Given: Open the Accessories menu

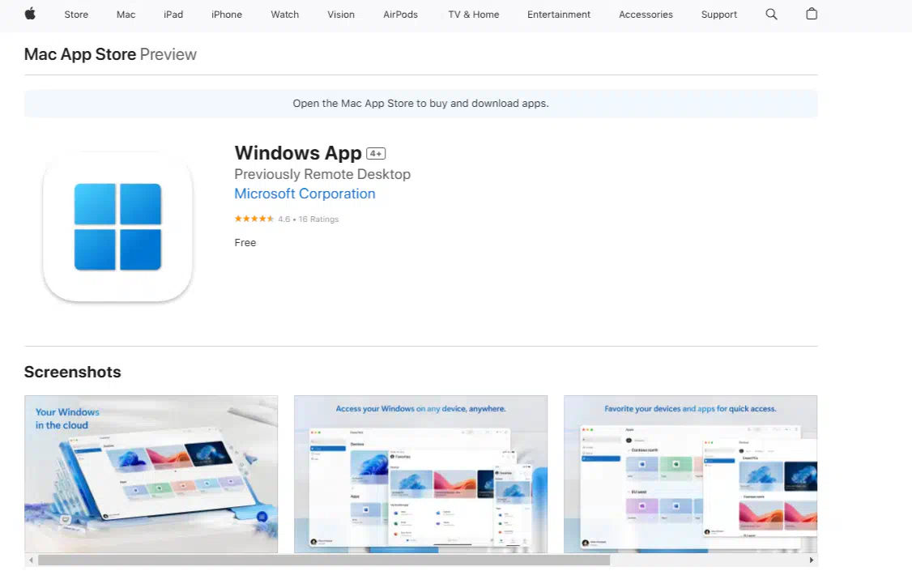Looking at the screenshot, I should click(x=646, y=15).
